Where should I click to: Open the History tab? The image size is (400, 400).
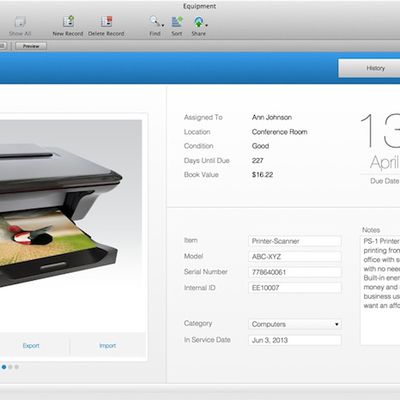click(369, 68)
